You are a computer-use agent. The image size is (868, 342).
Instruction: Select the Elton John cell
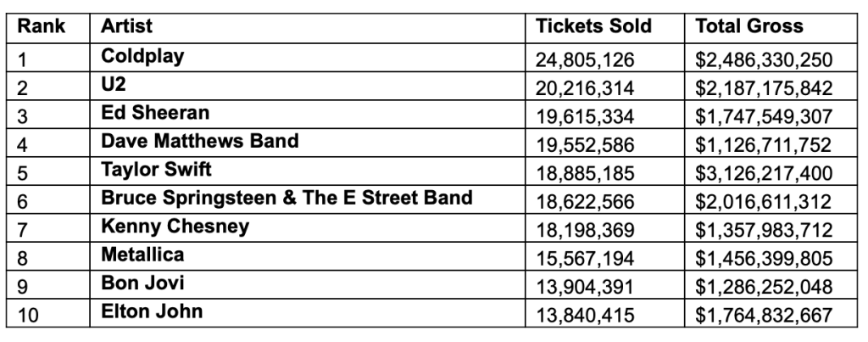click(152, 311)
